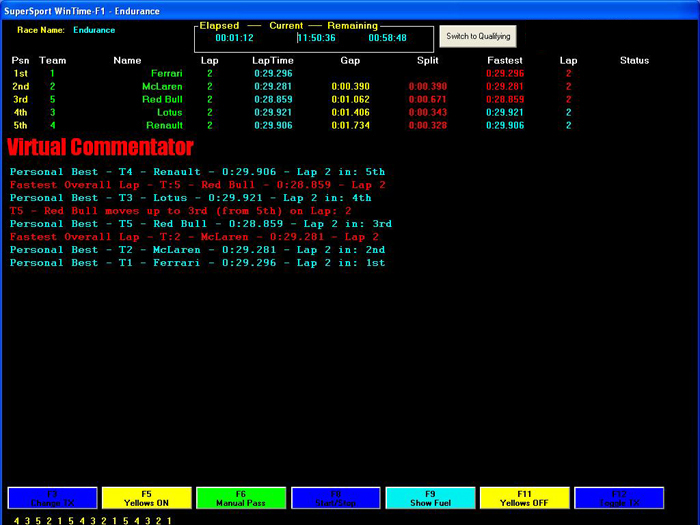Click the F11 Yellows OFF button

pos(525,498)
